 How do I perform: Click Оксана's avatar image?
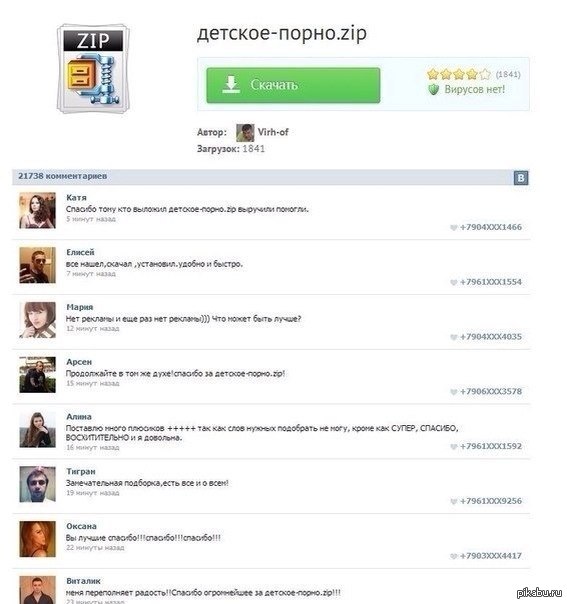pos(37,539)
